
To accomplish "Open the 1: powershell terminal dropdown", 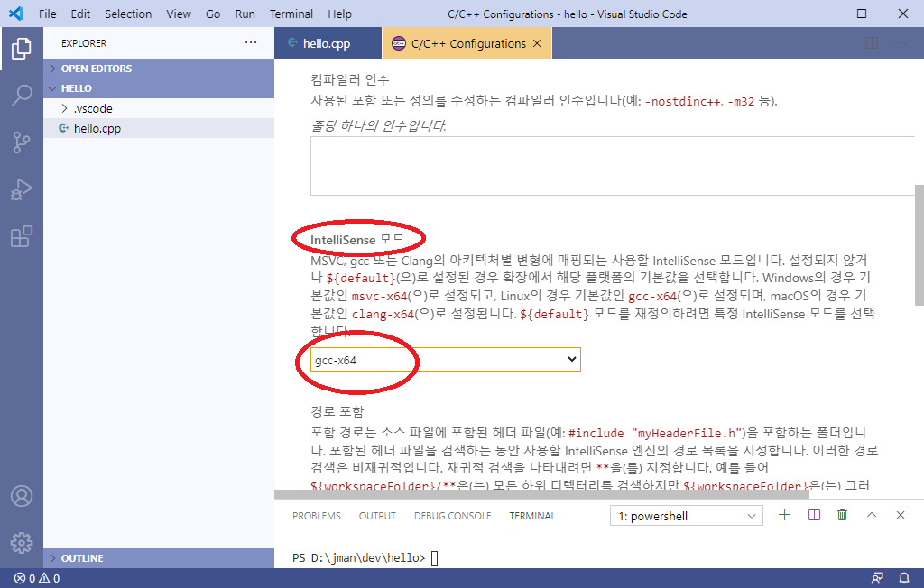I will [x=687, y=516].
